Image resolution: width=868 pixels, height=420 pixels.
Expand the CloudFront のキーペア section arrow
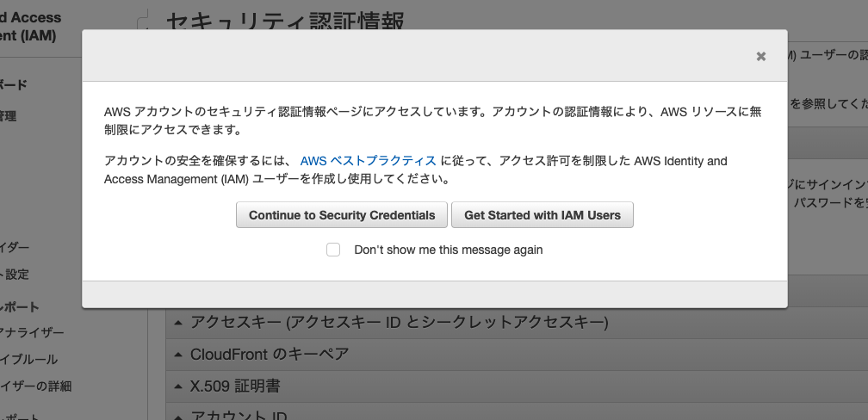point(178,355)
